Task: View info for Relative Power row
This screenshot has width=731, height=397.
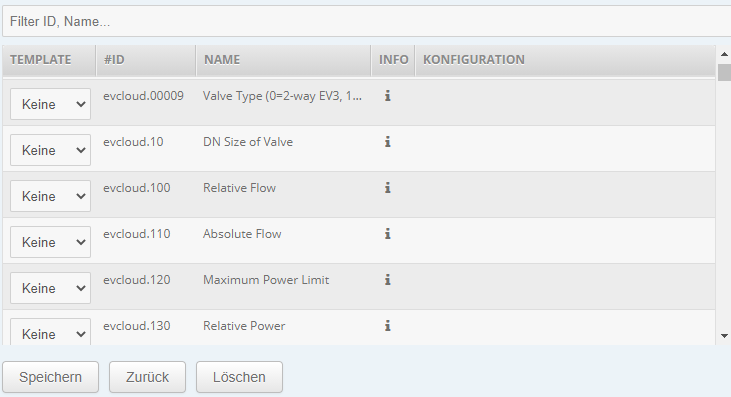Action: point(387,326)
